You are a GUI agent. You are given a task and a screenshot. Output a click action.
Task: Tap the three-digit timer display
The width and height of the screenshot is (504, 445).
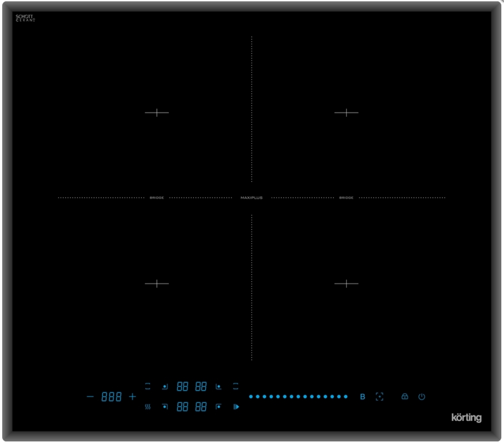[111, 397]
